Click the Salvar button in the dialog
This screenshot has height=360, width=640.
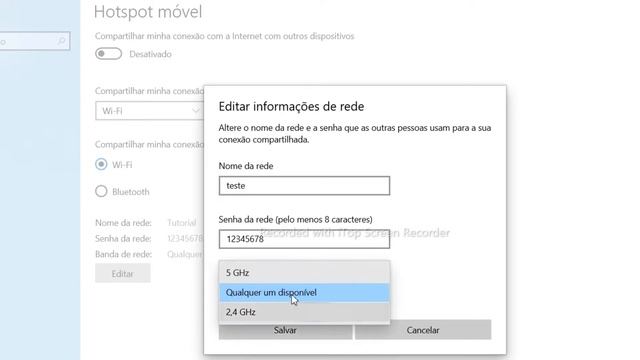click(x=285, y=331)
